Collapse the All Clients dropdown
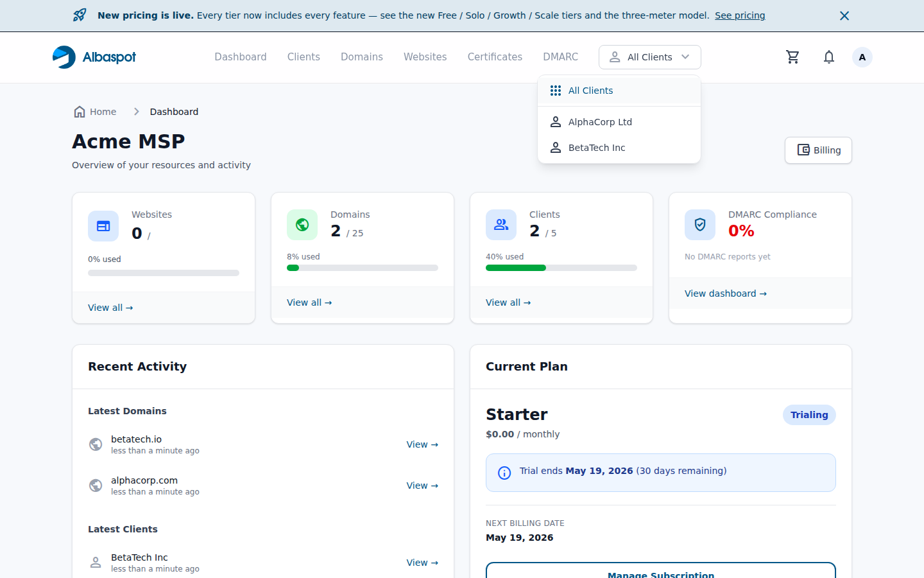924x578 pixels. click(x=650, y=57)
